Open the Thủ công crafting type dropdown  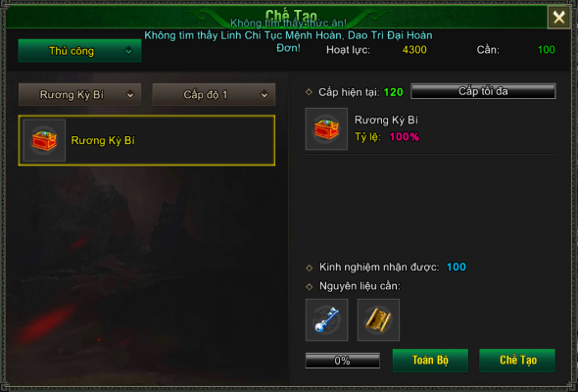pos(79,51)
